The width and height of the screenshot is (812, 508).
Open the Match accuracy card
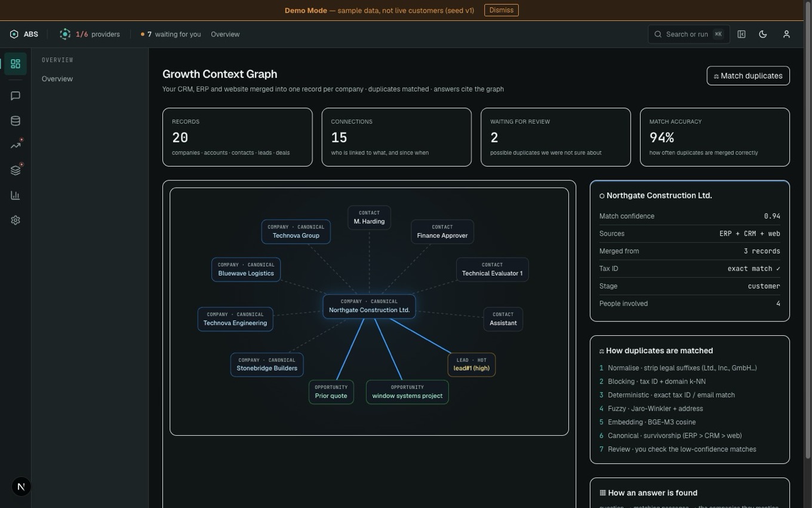tap(715, 137)
